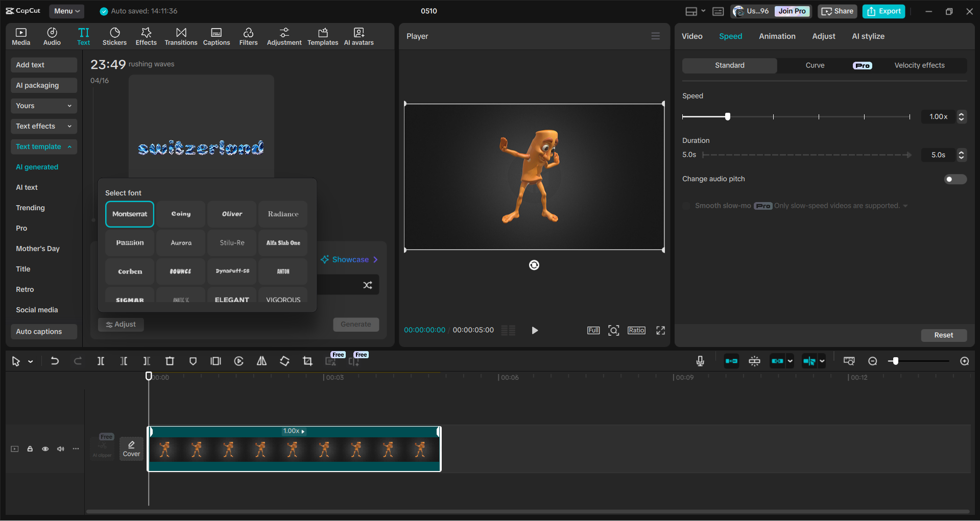Screen dimensions: 980x521
Task: Select the Montserrat font option
Action: [x=129, y=214]
